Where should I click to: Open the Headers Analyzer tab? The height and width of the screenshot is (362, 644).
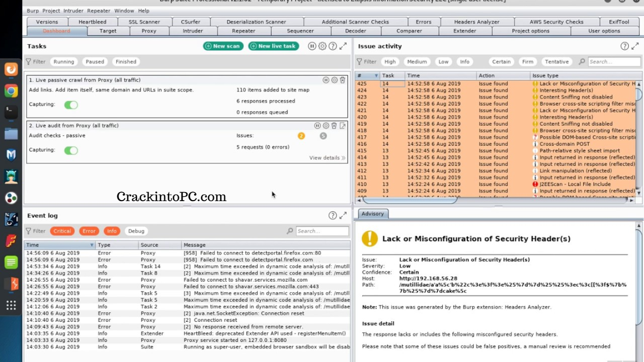point(477,22)
